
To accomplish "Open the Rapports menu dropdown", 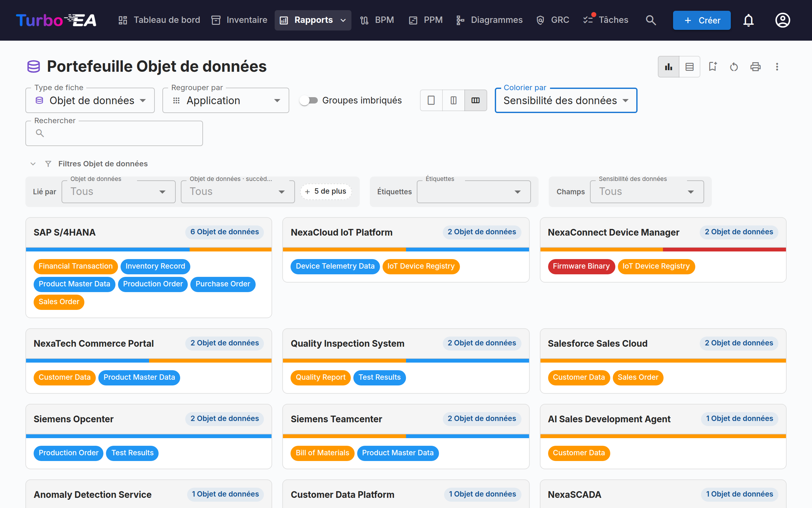I will click(x=313, y=20).
